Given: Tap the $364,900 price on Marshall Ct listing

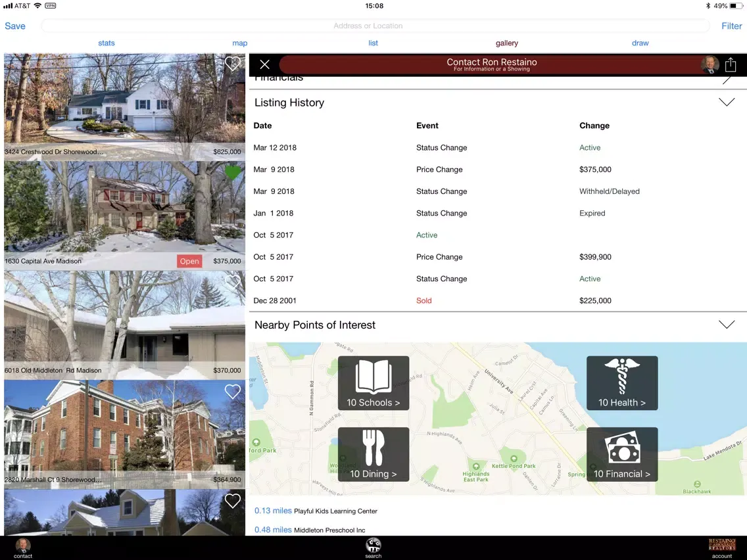Looking at the screenshot, I should point(227,480).
